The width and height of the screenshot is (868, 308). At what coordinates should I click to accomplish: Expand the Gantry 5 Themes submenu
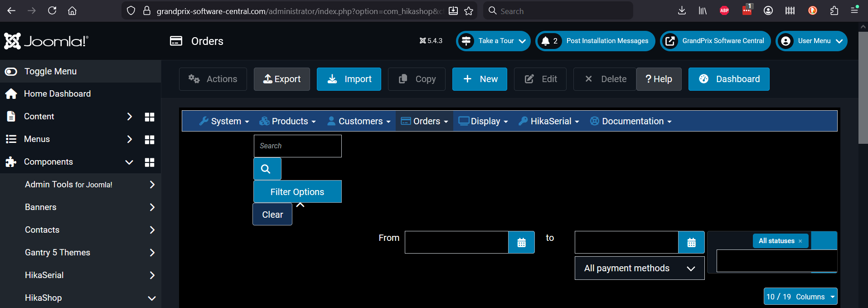(x=152, y=253)
